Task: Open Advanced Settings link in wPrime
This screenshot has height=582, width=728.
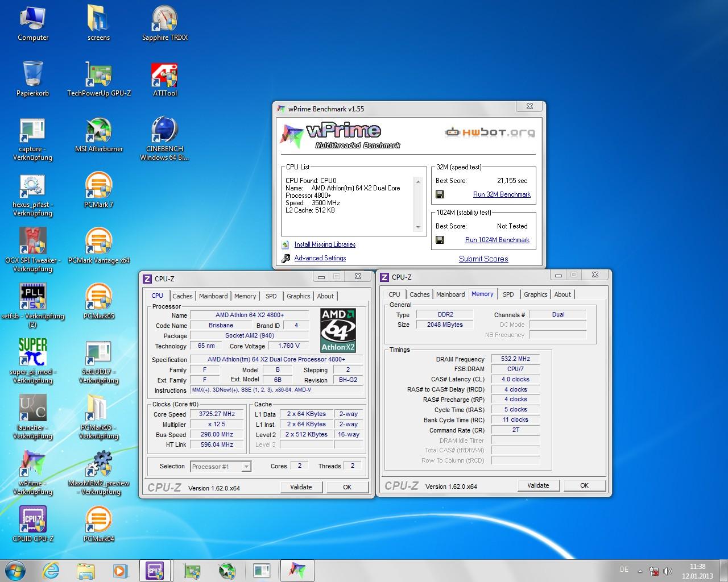Action: point(320,258)
